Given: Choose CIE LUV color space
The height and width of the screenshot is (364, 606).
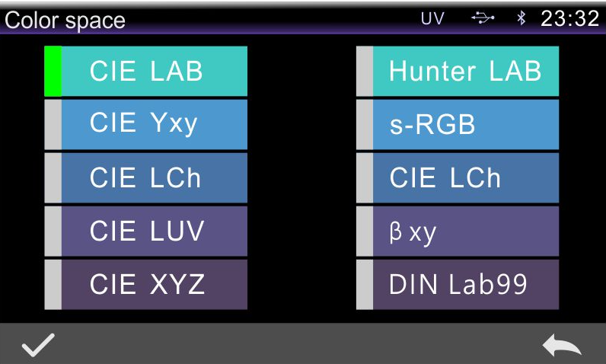Looking at the screenshot, I should tap(154, 231).
